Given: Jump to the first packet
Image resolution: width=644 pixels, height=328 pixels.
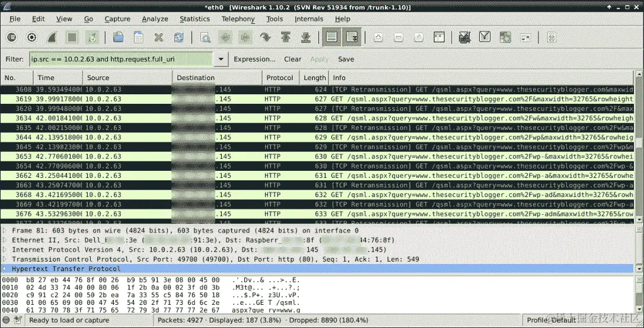Looking at the screenshot, I should [285, 37].
